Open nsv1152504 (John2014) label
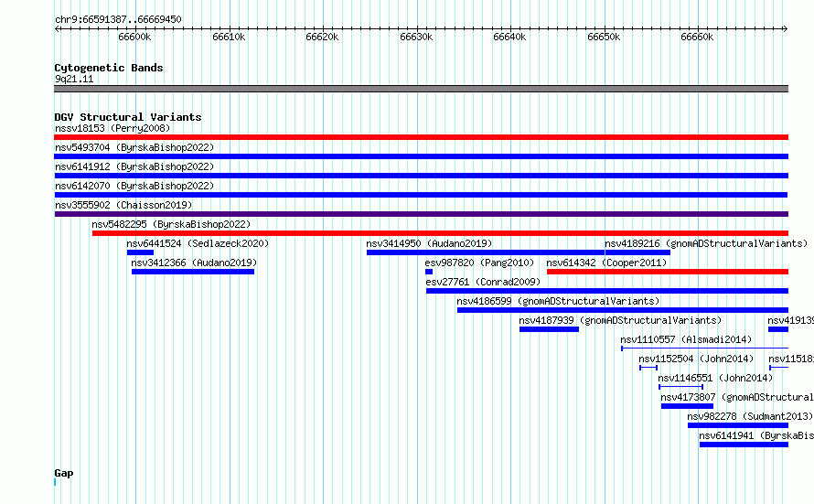 click(x=696, y=359)
